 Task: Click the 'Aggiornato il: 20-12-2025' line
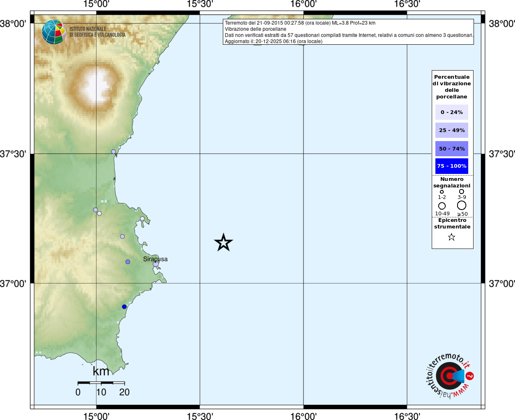[x=273, y=41]
